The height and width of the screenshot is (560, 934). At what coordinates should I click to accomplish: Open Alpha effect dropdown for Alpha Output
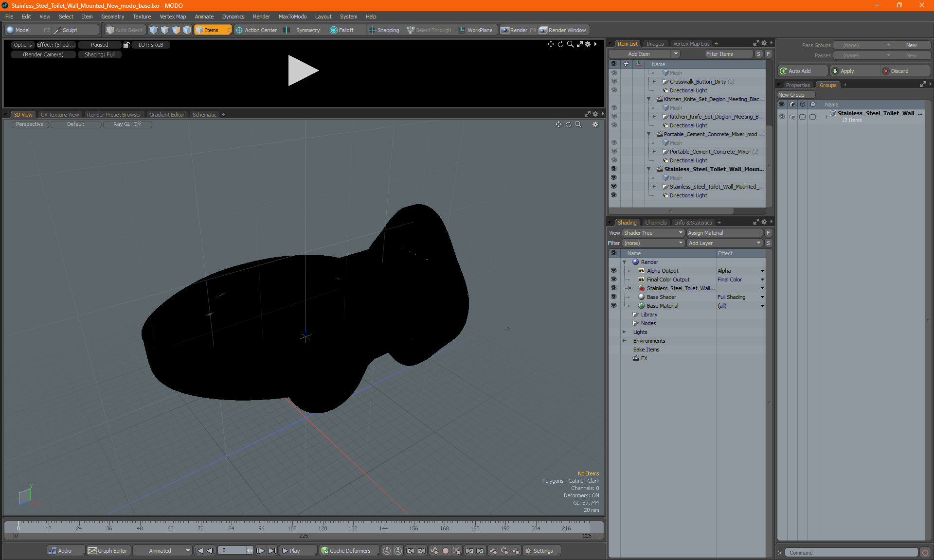pos(762,271)
